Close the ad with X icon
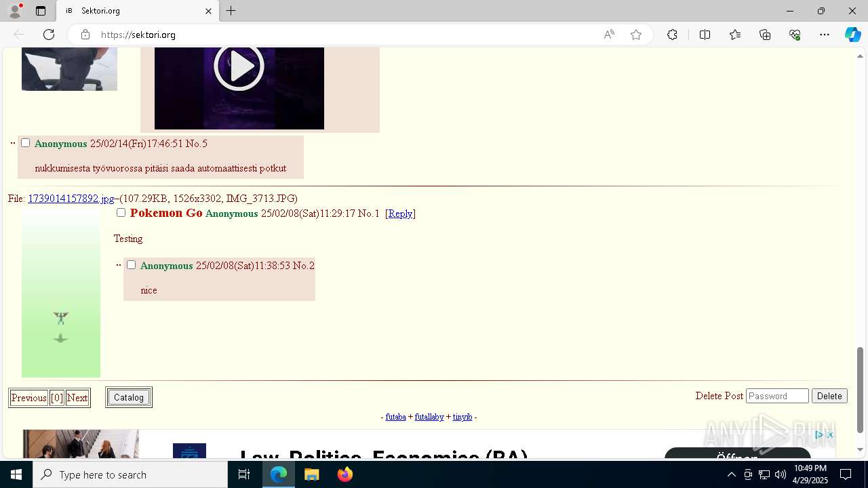Viewport: 868px width, 488px height. (x=830, y=435)
